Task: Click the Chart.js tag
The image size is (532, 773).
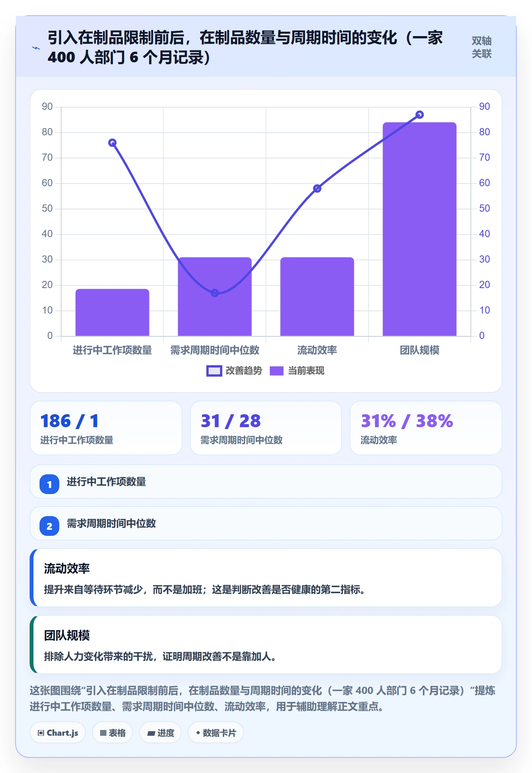Action: point(58,733)
